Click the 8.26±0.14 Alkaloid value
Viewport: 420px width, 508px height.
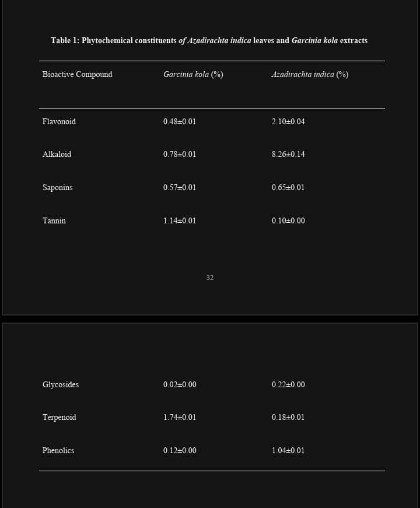coord(288,155)
